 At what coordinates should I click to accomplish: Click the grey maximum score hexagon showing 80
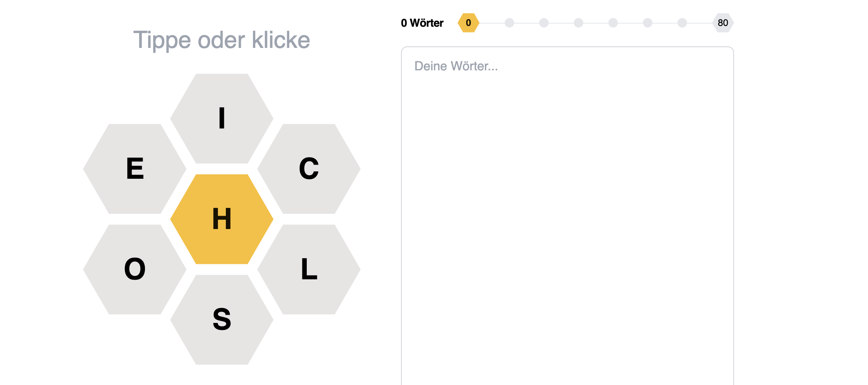coord(723,23)
